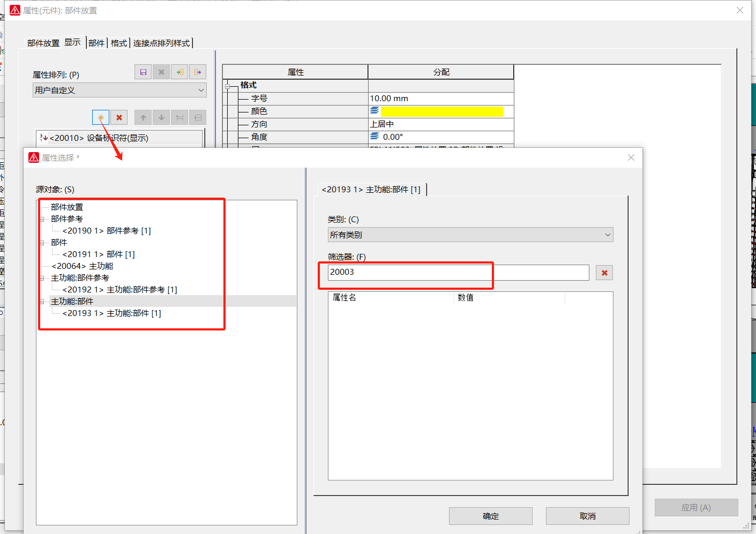
Task: Click the layer icon in the 角度 row
Action: [375, 137]
